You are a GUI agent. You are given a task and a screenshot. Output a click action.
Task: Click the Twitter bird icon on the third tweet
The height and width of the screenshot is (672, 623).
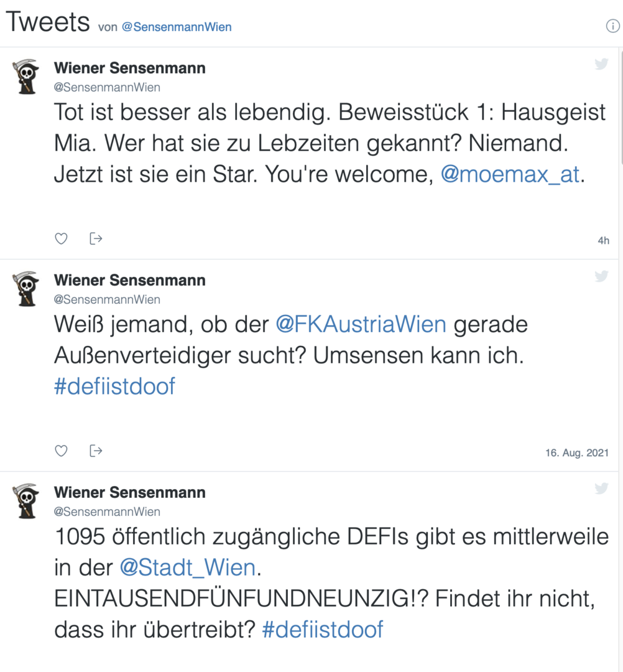(601, 488)
